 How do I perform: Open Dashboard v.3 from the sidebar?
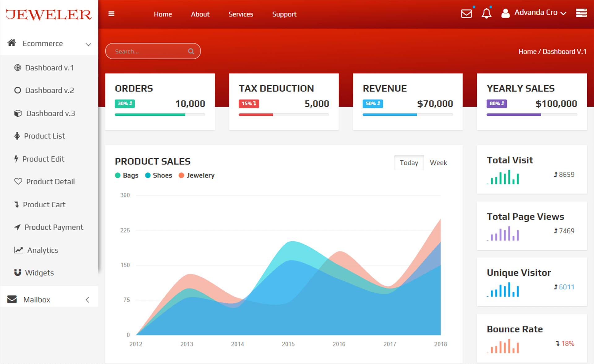(x=50, y=113)
